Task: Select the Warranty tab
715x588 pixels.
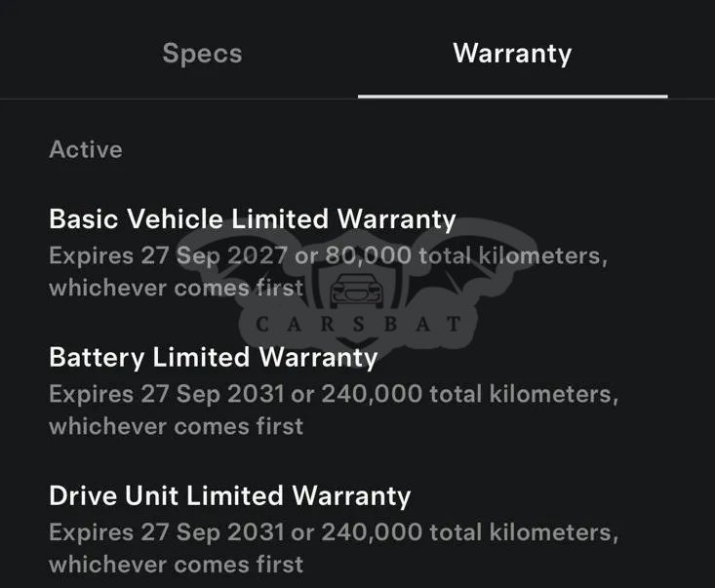Action: tap(512, 54)
